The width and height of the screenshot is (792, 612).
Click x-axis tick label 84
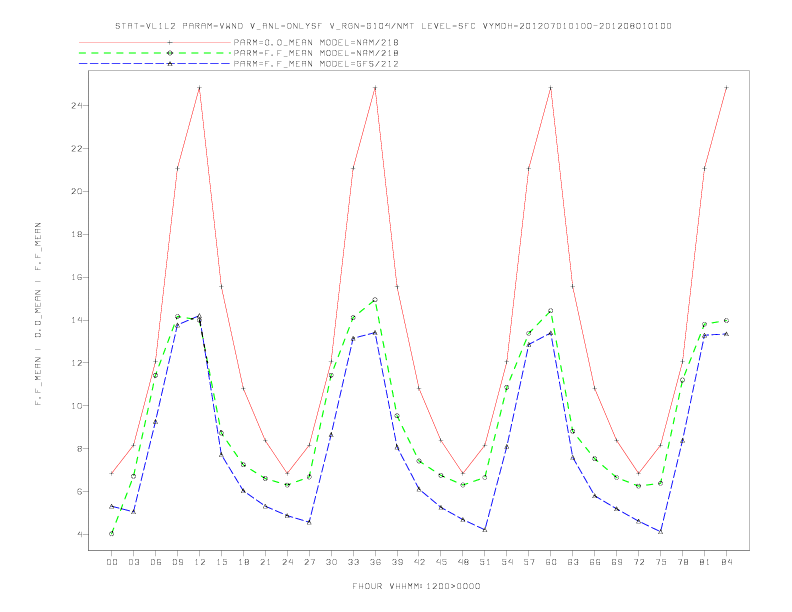click(x=727, y=562)
